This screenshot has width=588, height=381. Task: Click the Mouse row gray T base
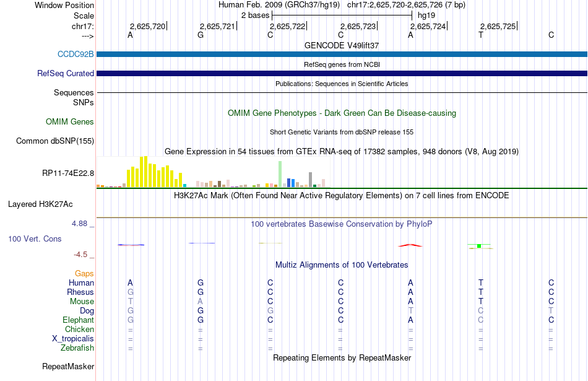coord(130,302)
